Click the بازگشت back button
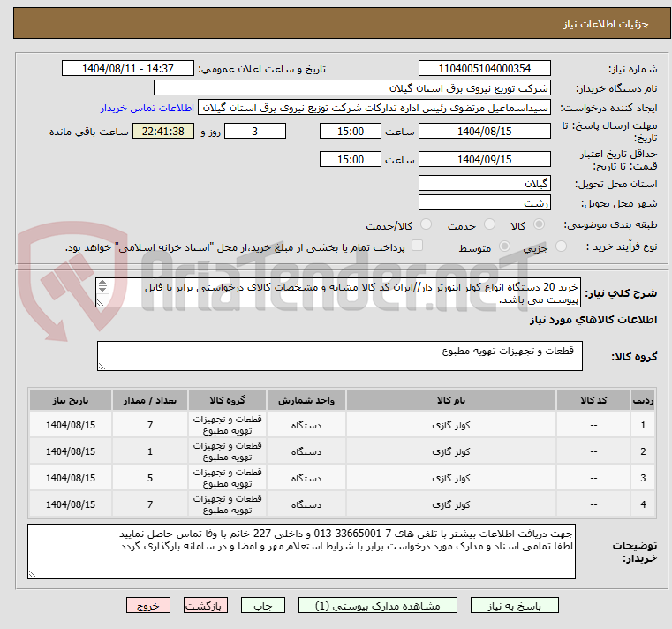This screenshot has width=672, height=629. pos(207,606)
